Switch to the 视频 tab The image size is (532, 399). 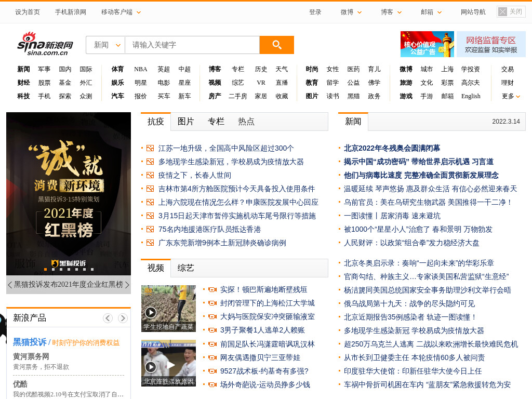156,268
